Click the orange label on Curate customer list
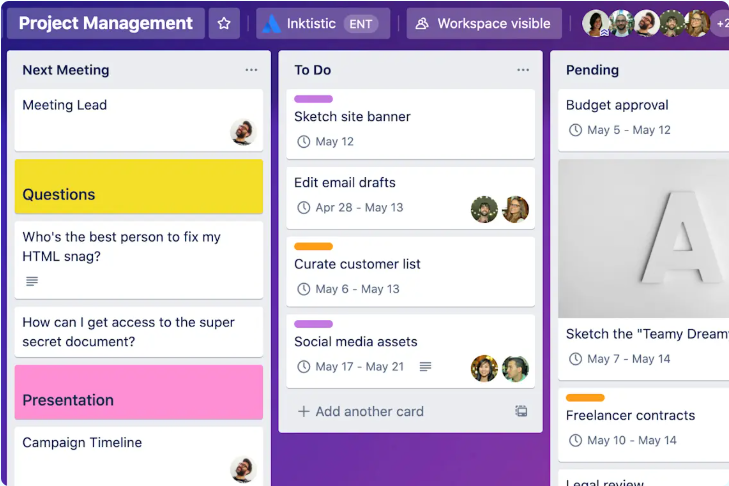 [x=313, y=246]
